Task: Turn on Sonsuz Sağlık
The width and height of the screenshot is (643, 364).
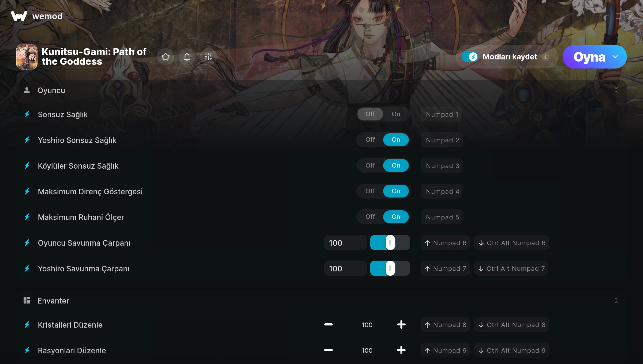Action: coord(396,114)
